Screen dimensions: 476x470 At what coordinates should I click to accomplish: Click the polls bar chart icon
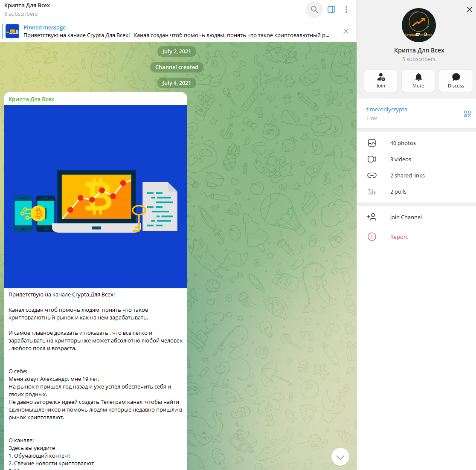(372, 191)
